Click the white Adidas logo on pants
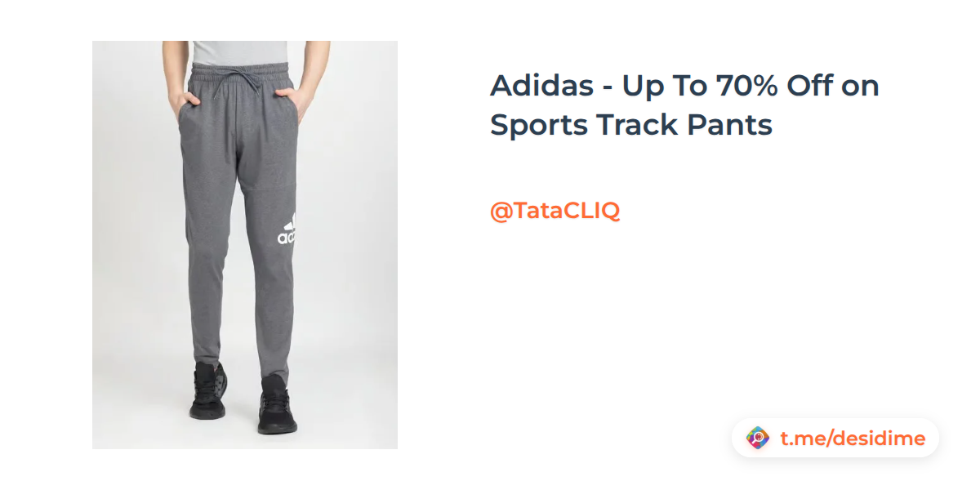Screen dimensions: 980x490 point(287,231)
